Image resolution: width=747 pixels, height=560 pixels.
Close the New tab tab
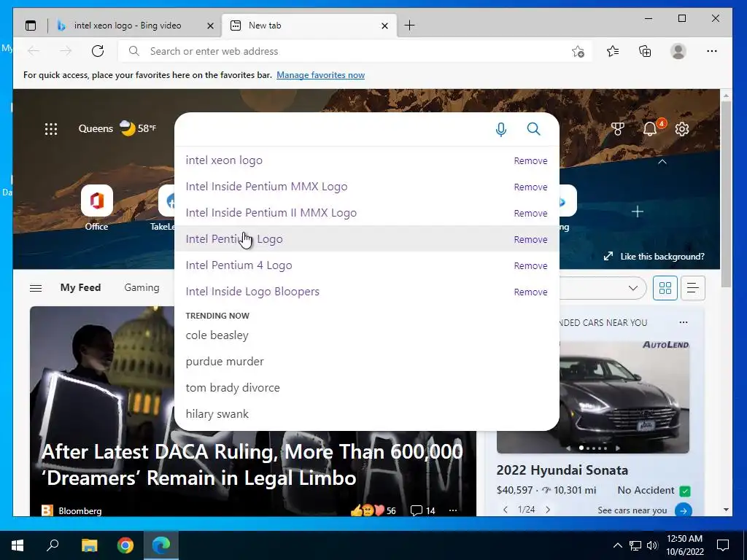[385, 26]
